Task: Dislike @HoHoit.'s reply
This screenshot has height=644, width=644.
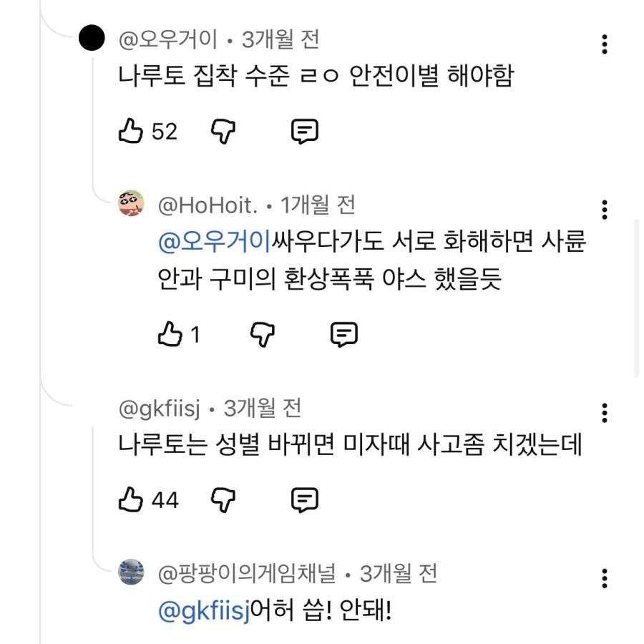Action: coord(262,333)
